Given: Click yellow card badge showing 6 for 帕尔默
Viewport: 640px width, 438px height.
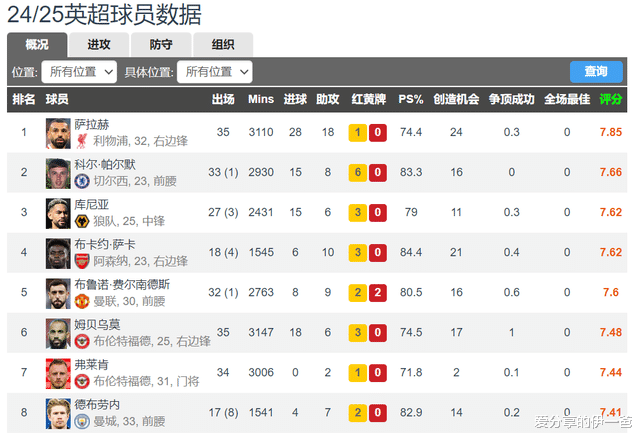Looking at the screenshot, I should (358, 172).
